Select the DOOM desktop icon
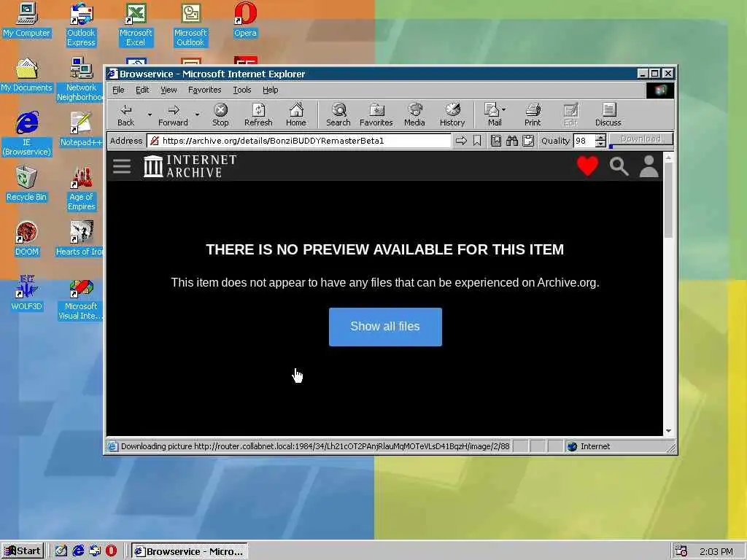The width and height of the screenshot is (747, 560). 27,238
